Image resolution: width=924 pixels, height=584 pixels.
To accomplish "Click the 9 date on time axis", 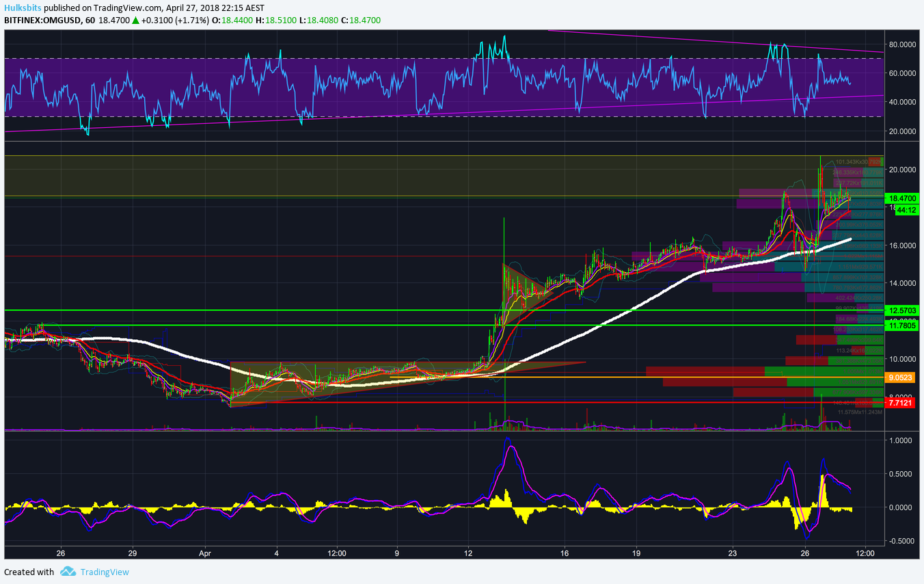I will 397,553.
